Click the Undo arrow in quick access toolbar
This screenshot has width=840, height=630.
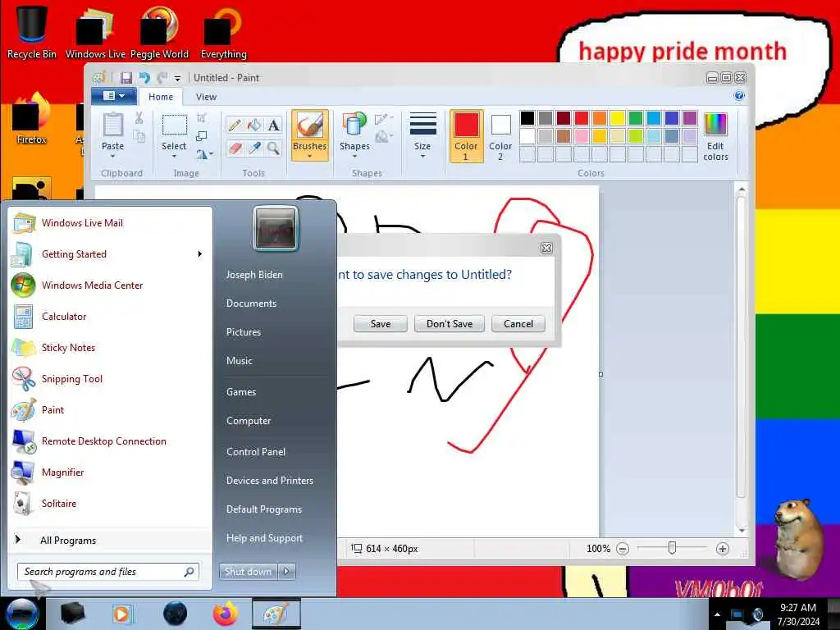tap(144, 78)
